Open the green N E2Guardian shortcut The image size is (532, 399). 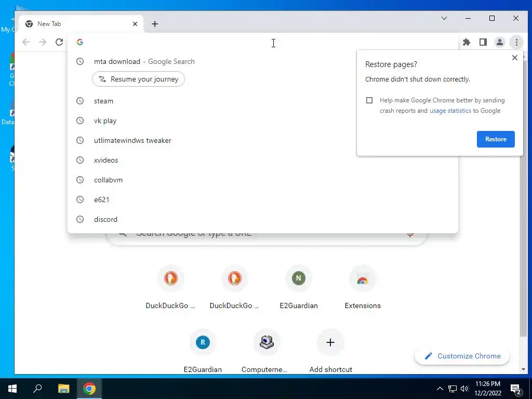[299, 288]
